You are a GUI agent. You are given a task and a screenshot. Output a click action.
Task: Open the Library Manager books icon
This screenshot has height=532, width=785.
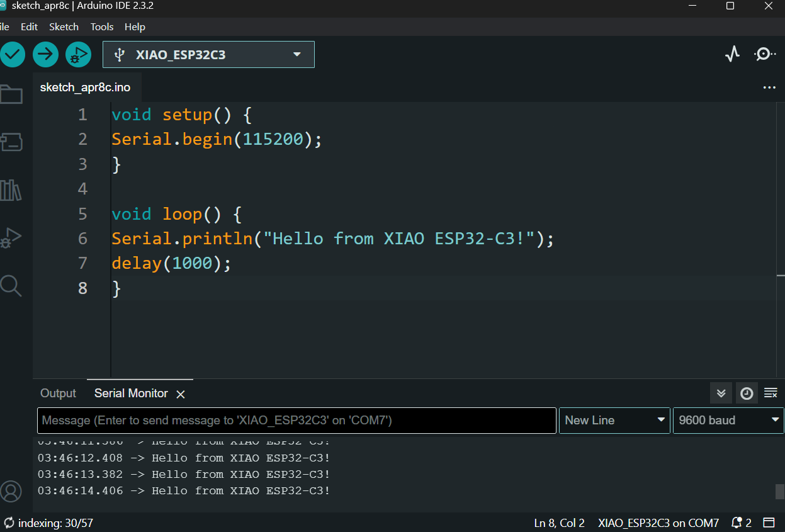(x=11, y=190)
